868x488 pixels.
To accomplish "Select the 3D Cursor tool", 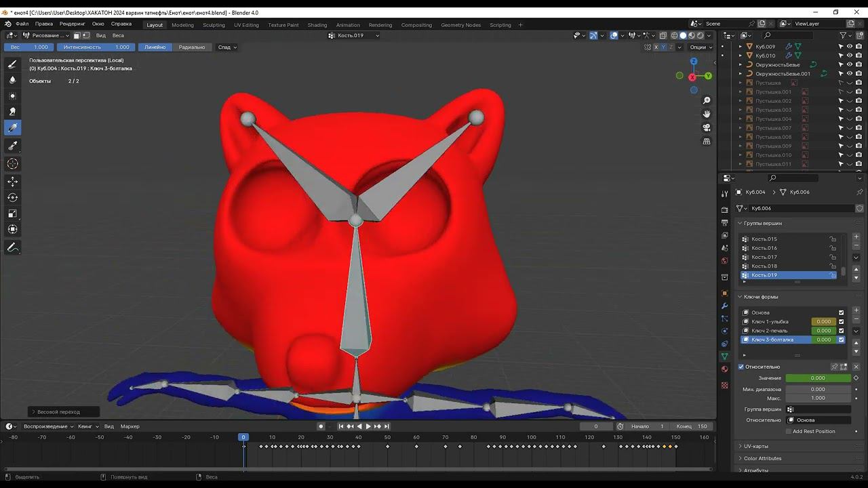I will pos(12,163).
